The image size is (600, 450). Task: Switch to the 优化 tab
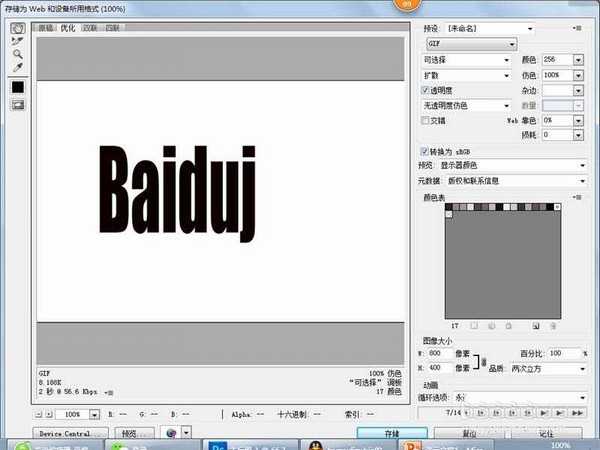click(68, 28)
